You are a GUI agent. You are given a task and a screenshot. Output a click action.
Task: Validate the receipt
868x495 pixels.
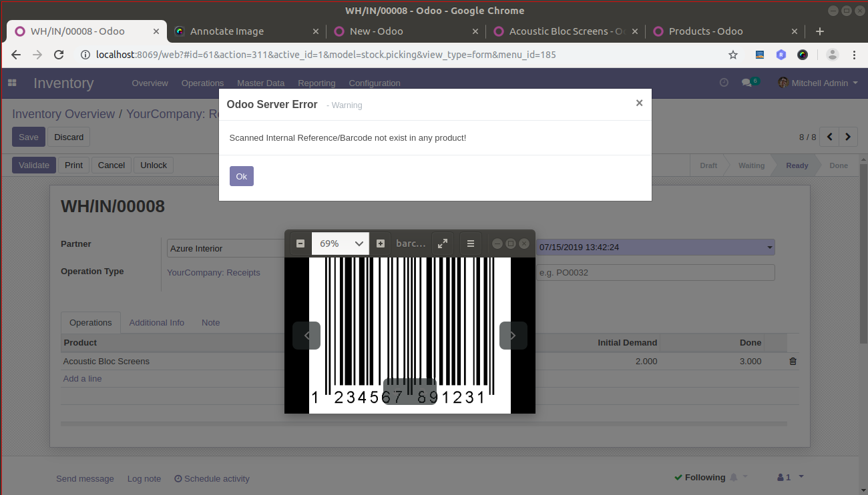(x=34, y=165)
